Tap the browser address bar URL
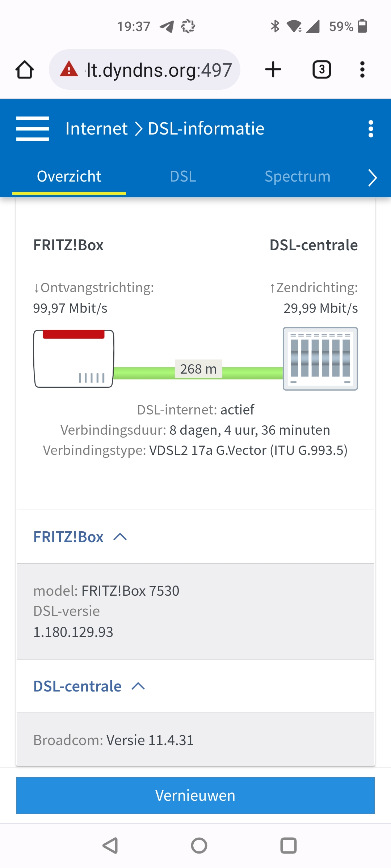The height and width of the screenshot is (868, 391). pos(159,70)
